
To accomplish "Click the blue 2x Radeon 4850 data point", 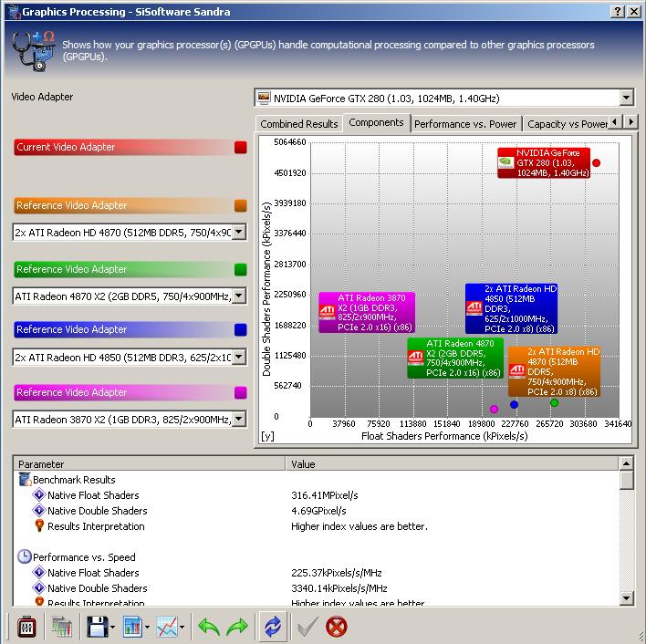I will coord(514,404).
